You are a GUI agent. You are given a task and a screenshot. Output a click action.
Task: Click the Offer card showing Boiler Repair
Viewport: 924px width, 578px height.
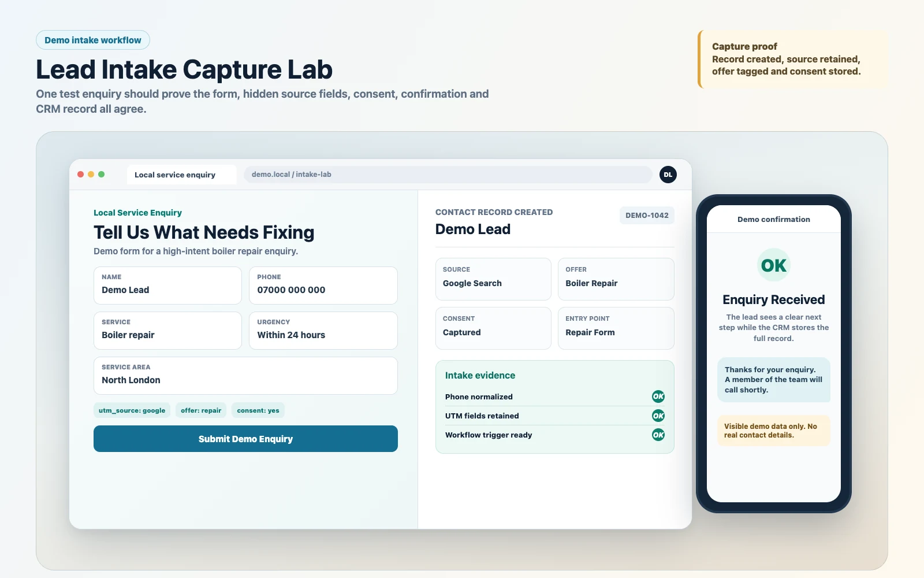tap(616, 279)
